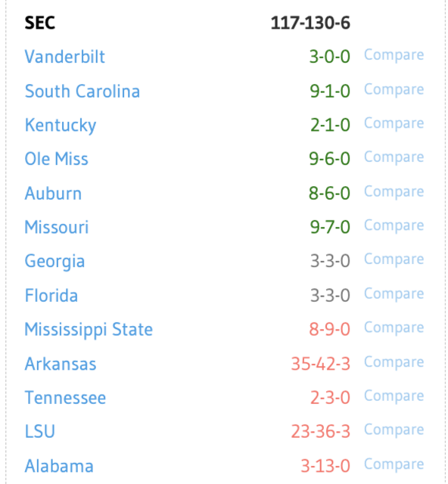Click Compare next to Tennessee

click(x=394, y=396)
